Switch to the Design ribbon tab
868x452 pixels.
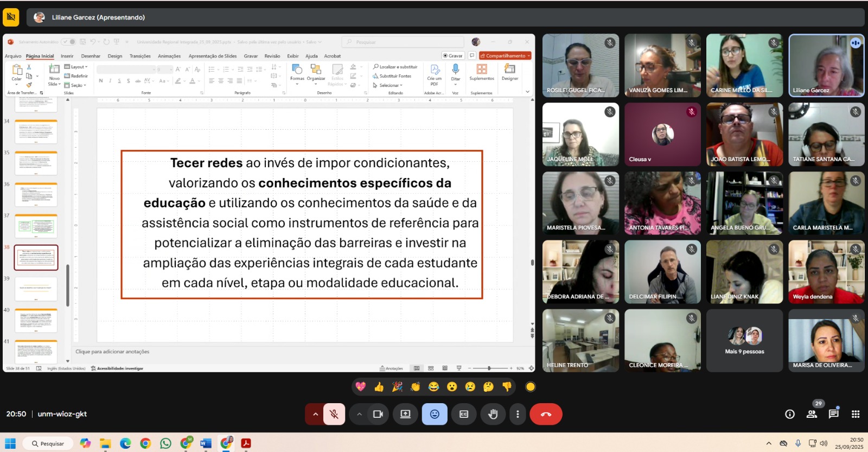coord(115,56)
